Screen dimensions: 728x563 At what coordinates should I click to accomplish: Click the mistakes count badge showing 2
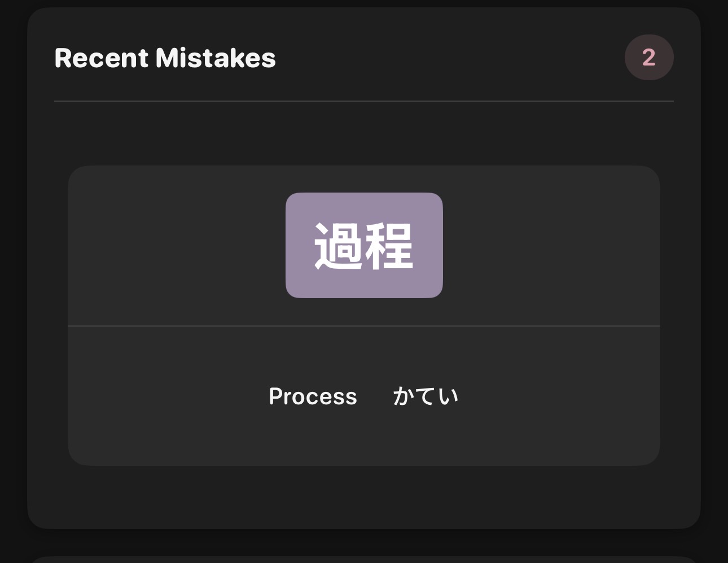[x=649, y=58]
